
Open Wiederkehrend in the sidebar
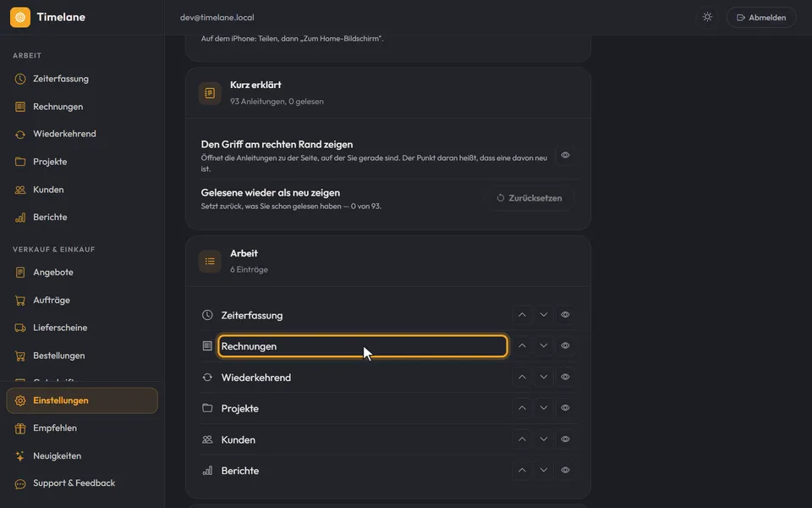click(82, 134)
